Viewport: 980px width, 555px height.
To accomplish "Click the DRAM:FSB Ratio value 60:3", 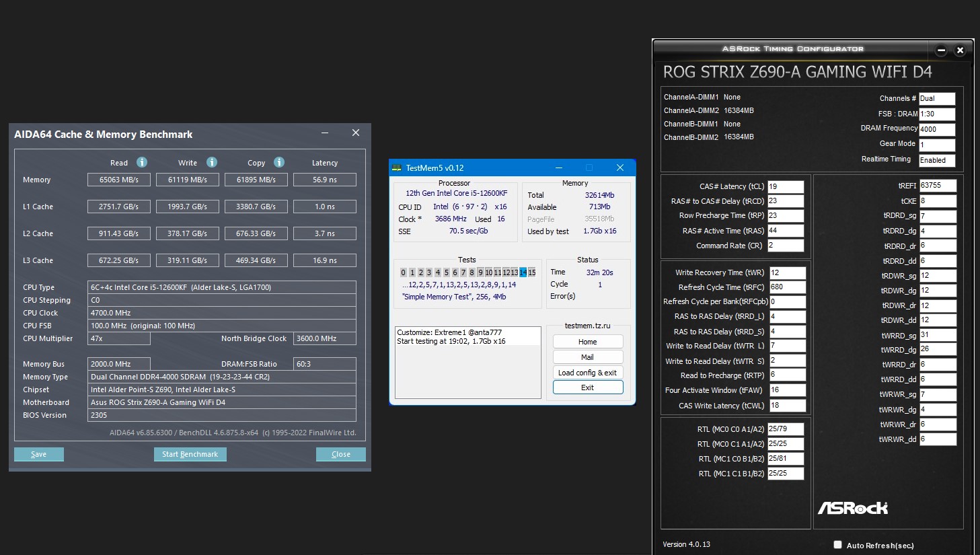I will pos(325,364).
